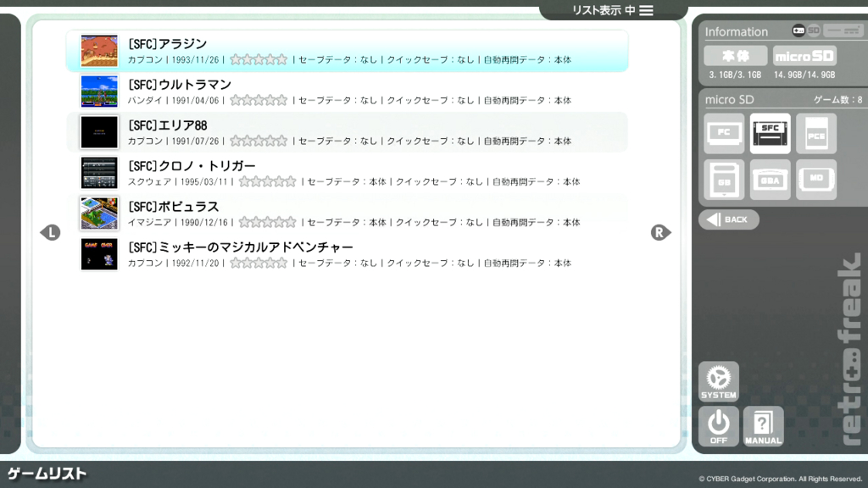The width and height of the screenshot is (868, 488).
Task: Open the アラジン game thumbnail
Action: 99,51
